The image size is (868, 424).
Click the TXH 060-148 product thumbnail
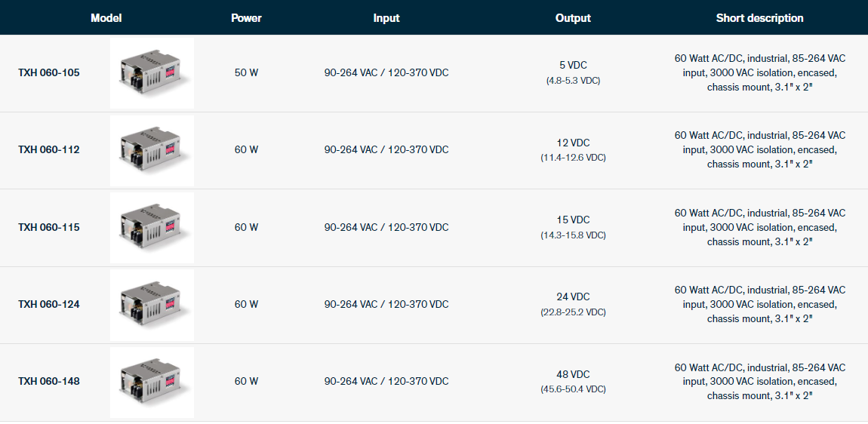coord(152,382)
